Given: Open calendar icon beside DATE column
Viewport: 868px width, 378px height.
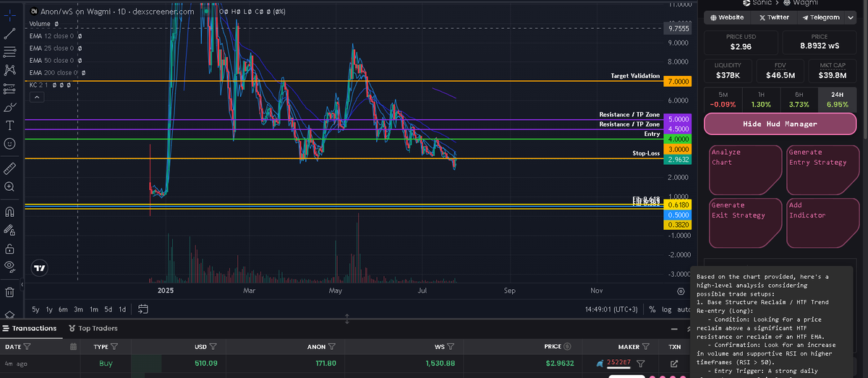Looking at the screenshot, I should (73, 347).
